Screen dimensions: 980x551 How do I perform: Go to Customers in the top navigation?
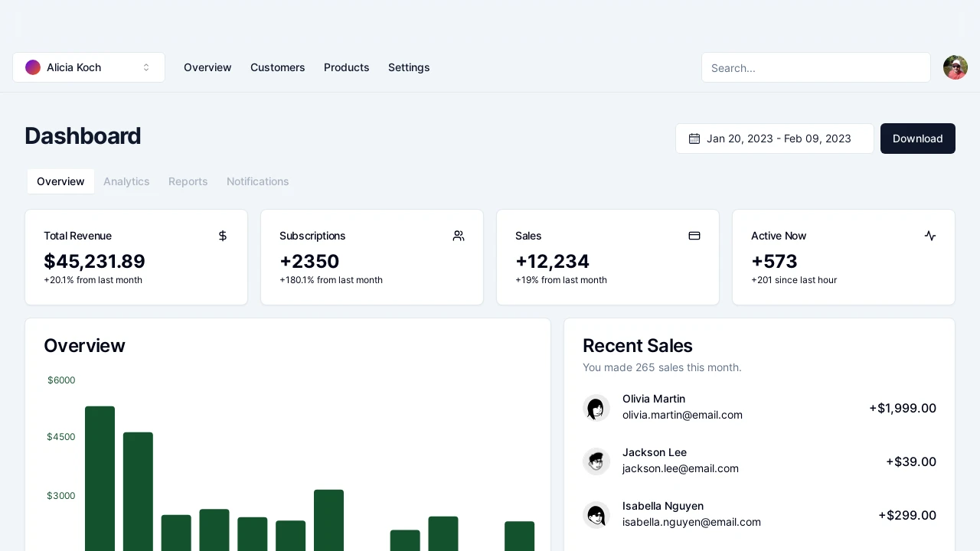coord(278,67)
